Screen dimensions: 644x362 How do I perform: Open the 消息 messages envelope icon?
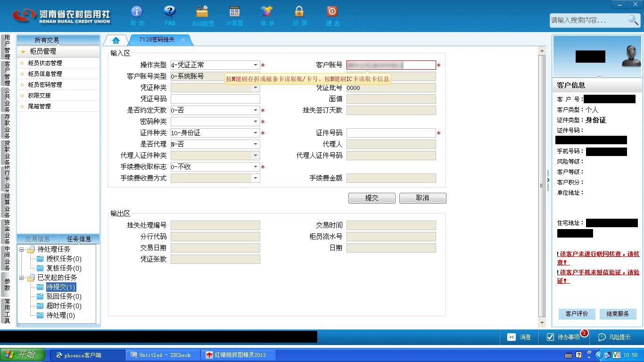[x=512, y=337]
